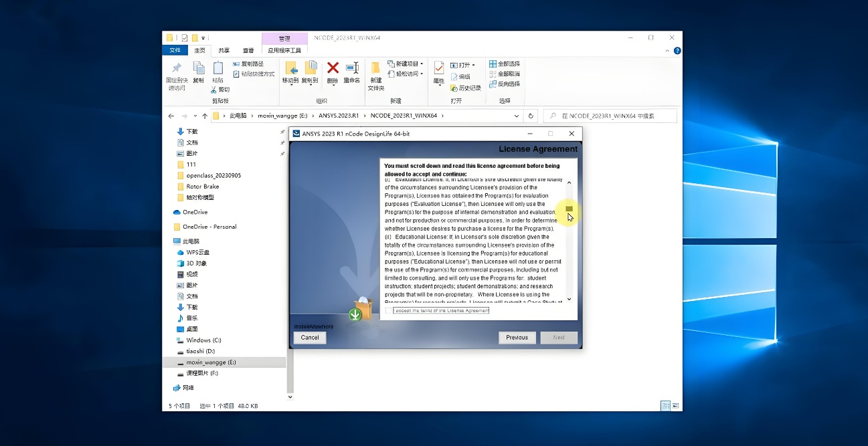Open the address bar history dropdown chevron
868x446 pixels.
(x=517, y=116)
